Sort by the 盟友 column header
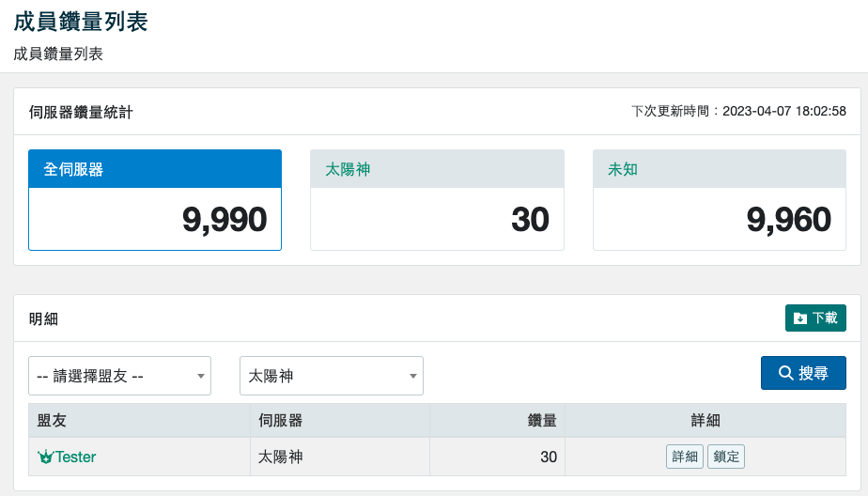The height and width of the screenshot is (496, 868). 51,421
